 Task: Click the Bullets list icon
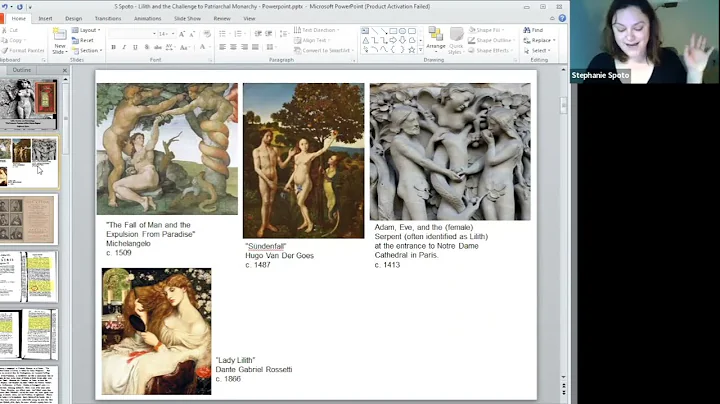coord(223,34)
